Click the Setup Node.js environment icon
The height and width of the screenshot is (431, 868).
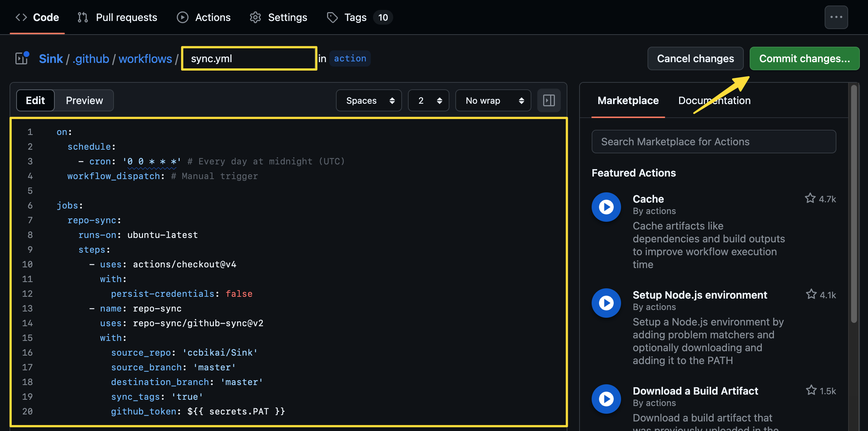[x=606, y=303]
